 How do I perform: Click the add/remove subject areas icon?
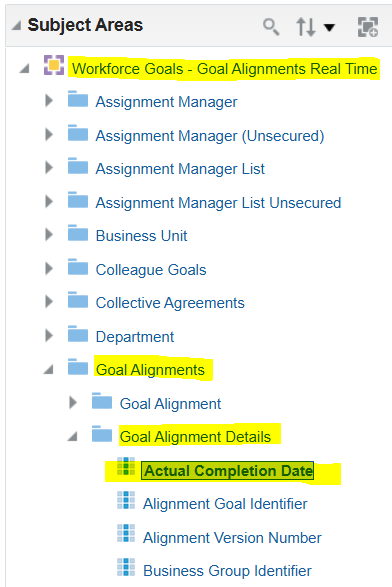tap(368, 27)
